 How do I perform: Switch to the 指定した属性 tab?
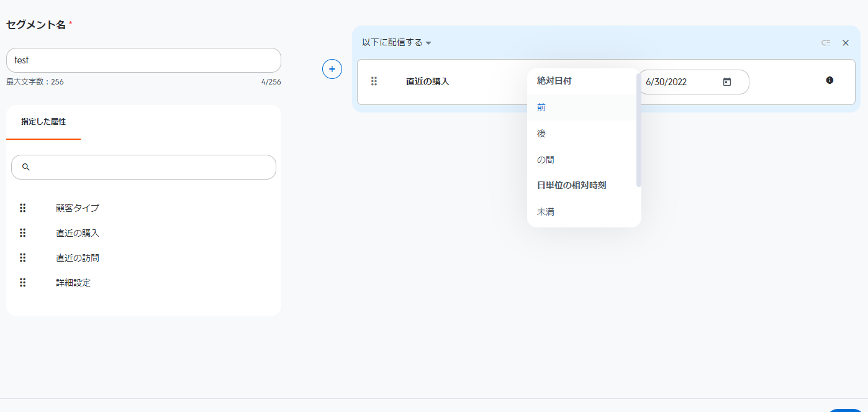click(x=43, y=122)
